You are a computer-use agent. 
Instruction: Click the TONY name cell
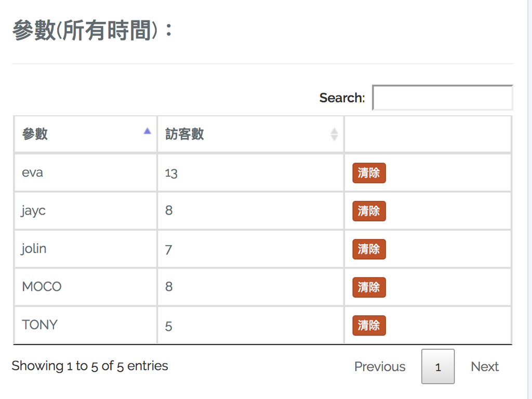[x=40, y=325]
